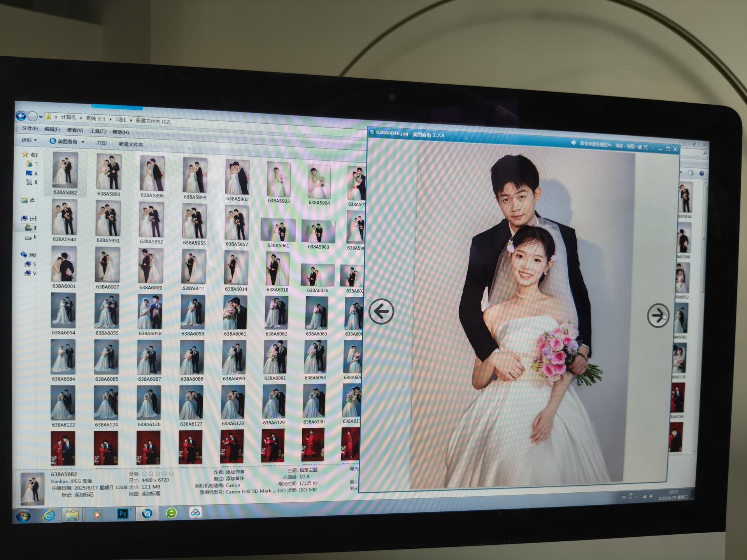747x560 pixels.
Task: Open Favorites star in navigation pane
Action: click(x=25, y=154)
